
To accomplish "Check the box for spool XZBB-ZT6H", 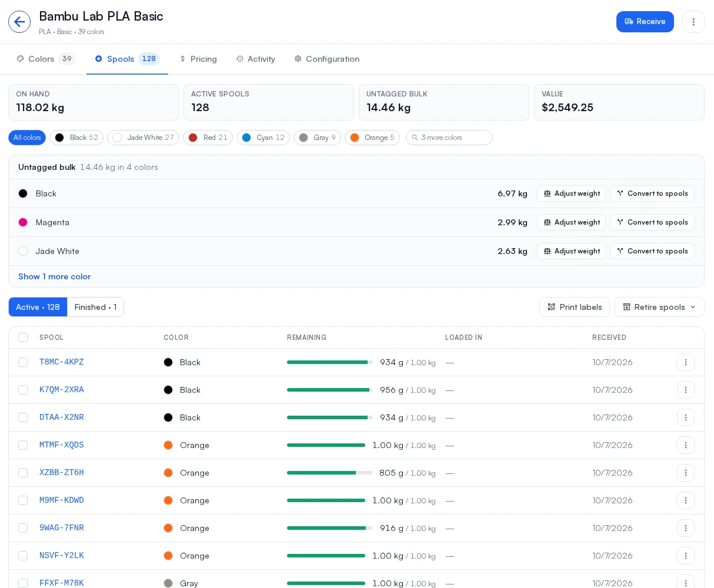I will pyautogui.click(x=23, y=473).
